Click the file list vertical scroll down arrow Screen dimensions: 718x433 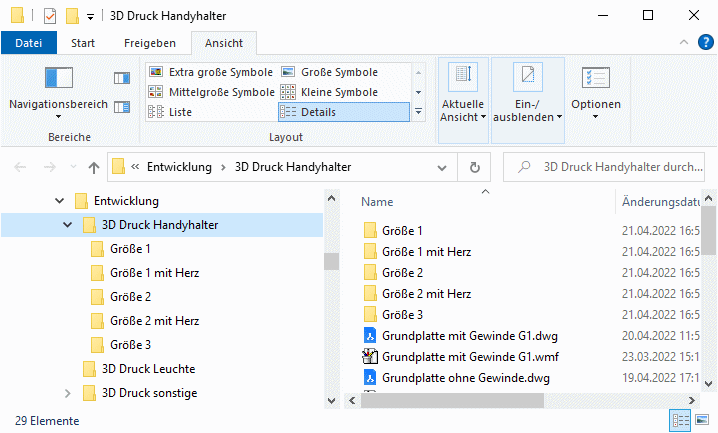pos(708,384)
